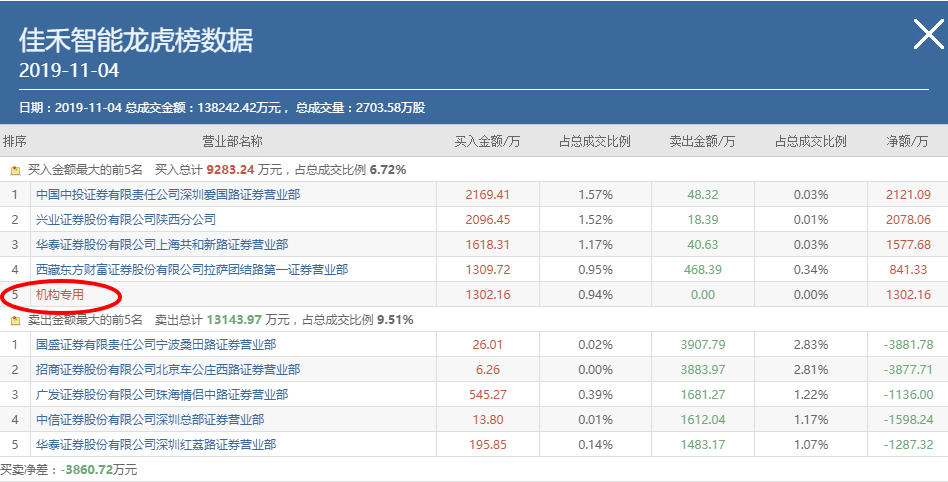Open 中信证券深圳总部证券营业部 link
The width and height of the screenshot is (948, 482).
[x=150, y=419]
